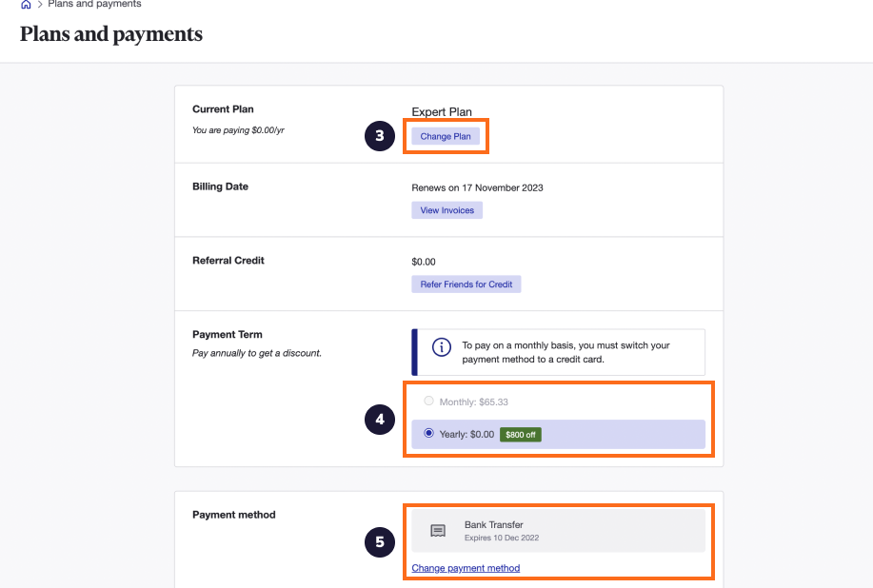Click the numbered marker 5 annotation
873x588 pixels.
pos(380,541)
